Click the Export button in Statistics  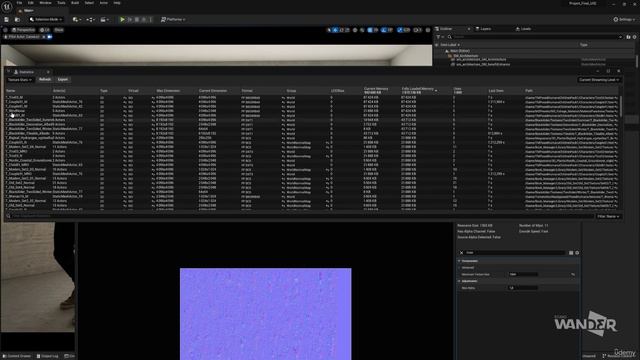pos(62,80)
